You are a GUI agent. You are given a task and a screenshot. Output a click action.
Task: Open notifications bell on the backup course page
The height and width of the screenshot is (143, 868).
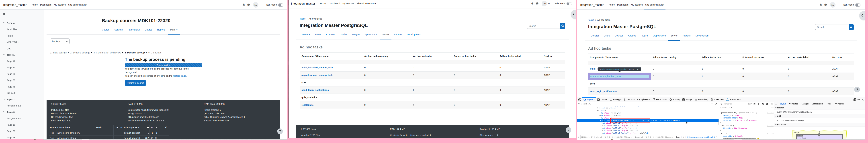[x=244, y=5]
